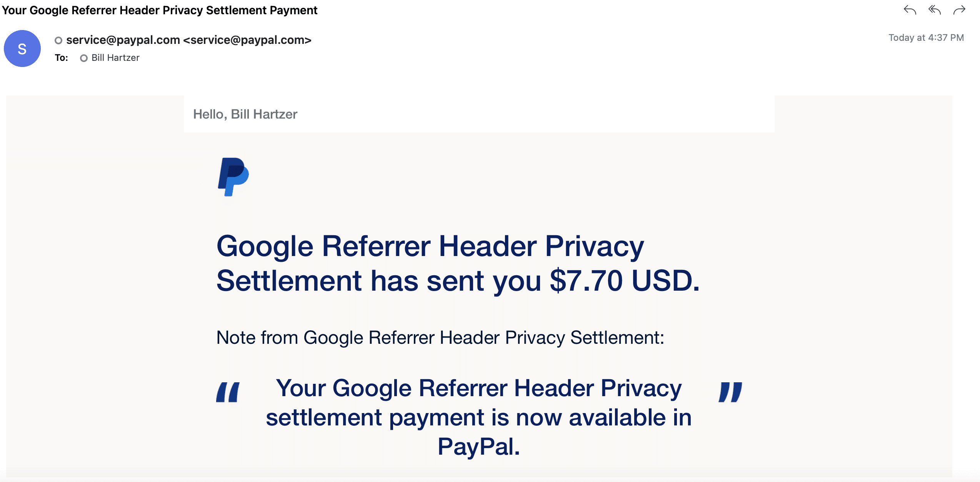
Task: Click the opening quotation mark graphic
Action: pyautogui.click(x=228, y=392)
